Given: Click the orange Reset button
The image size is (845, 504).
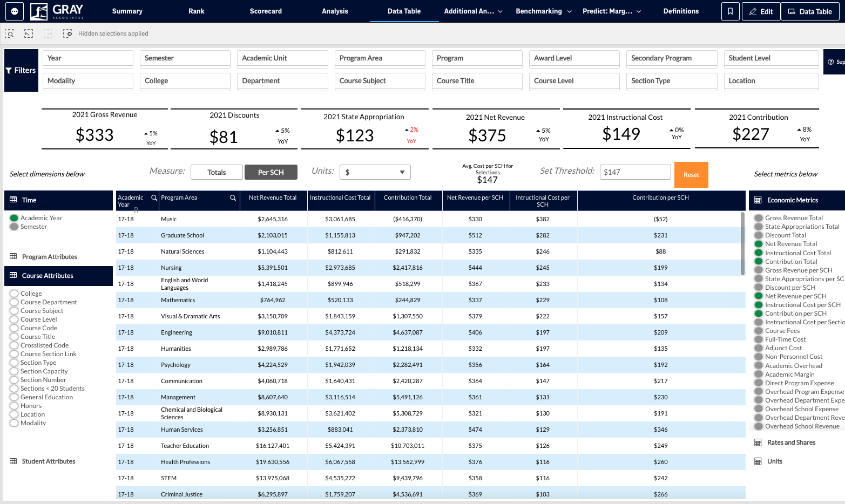Looking at the screenshot, I should click(691, 175).
